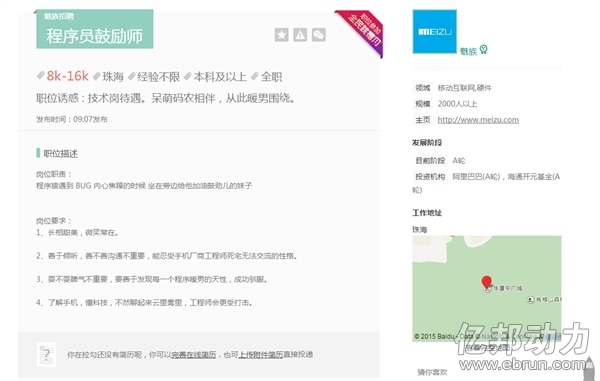This screenshot has height=381, width=600.
Task: Click the 珠海 location tag
Action: point(113,77)
